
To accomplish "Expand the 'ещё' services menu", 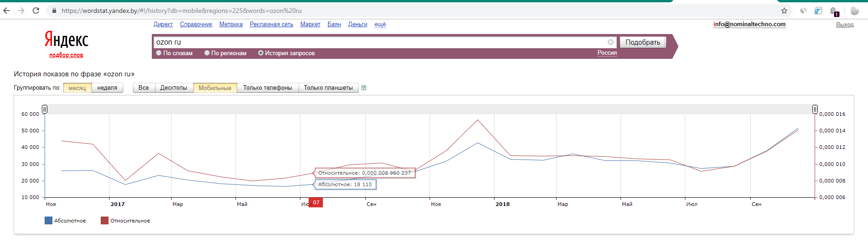I will pos(380,24).
